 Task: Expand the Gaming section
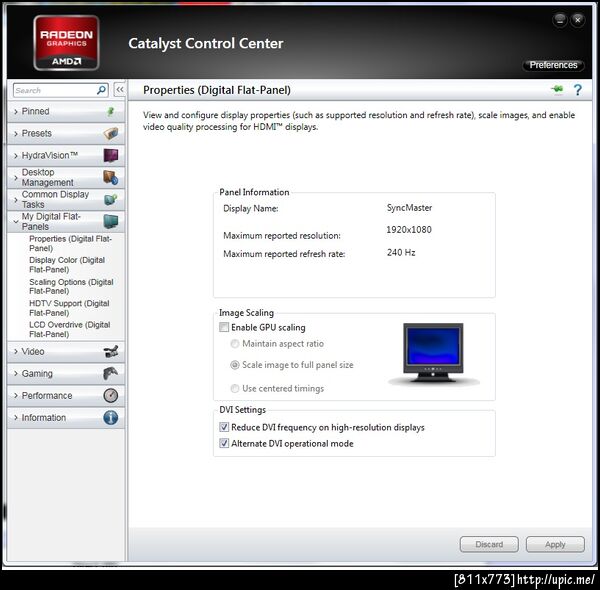click(x=66, y=373)
